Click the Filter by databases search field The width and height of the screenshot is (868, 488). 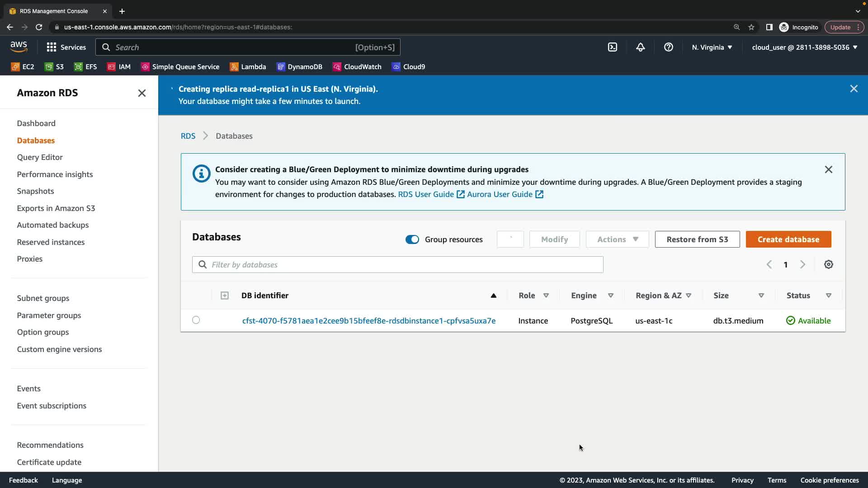point(398,265)
